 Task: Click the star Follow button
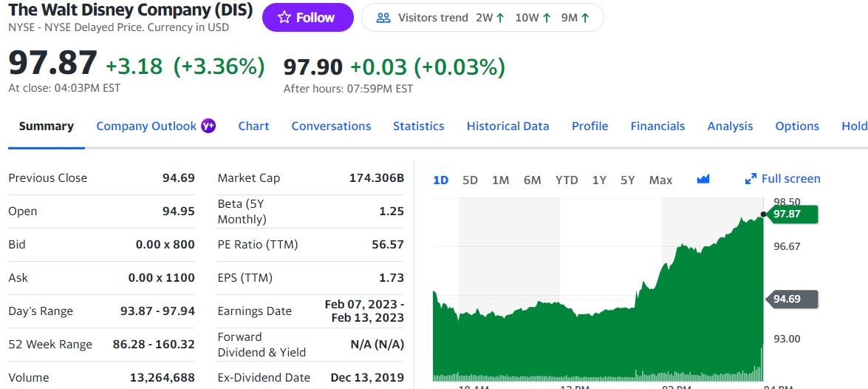[307, 18]
